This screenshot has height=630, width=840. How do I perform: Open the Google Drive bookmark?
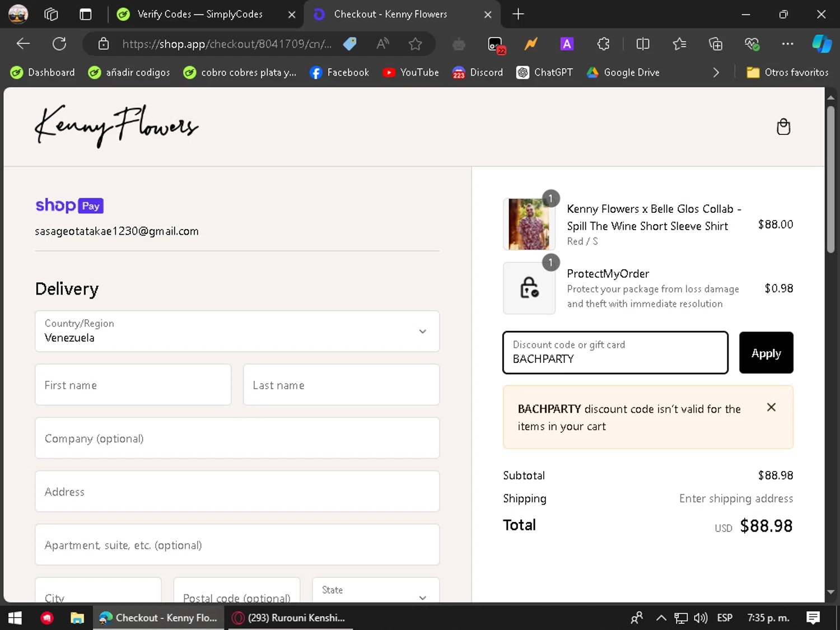623,72
